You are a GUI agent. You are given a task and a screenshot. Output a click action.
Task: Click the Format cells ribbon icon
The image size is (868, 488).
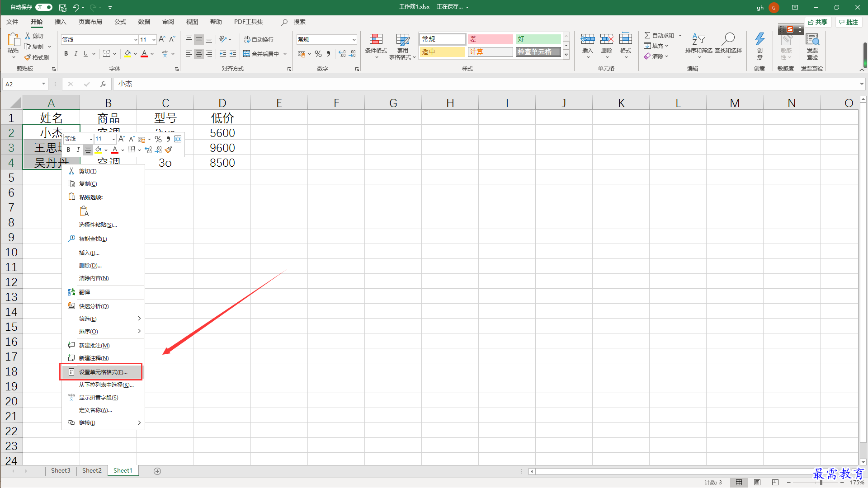coord(626,39)
